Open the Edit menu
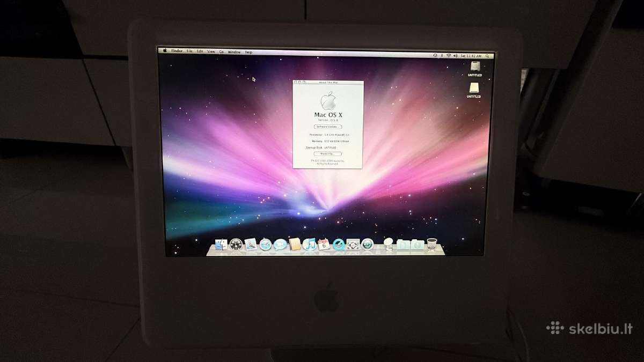 [x=200, y=51]
